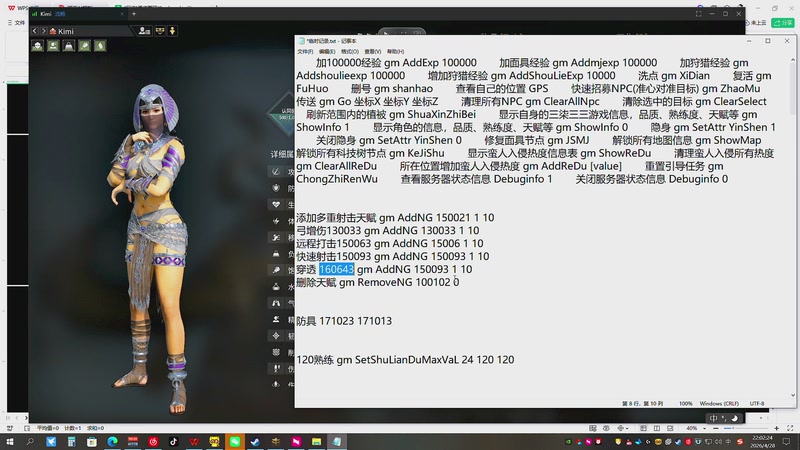Click the weight load stat icon
The width and height of the screenshot is (800, 450).
click(276, 254)
